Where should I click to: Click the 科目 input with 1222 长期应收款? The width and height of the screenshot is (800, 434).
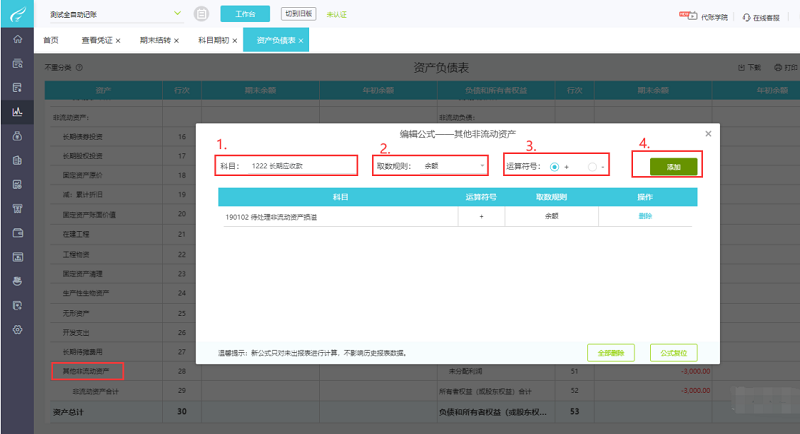(302, 166)
